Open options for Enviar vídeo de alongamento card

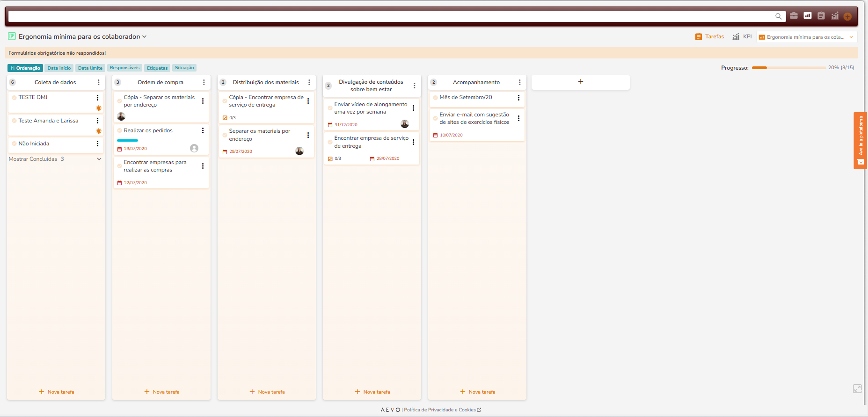(413, 108)
